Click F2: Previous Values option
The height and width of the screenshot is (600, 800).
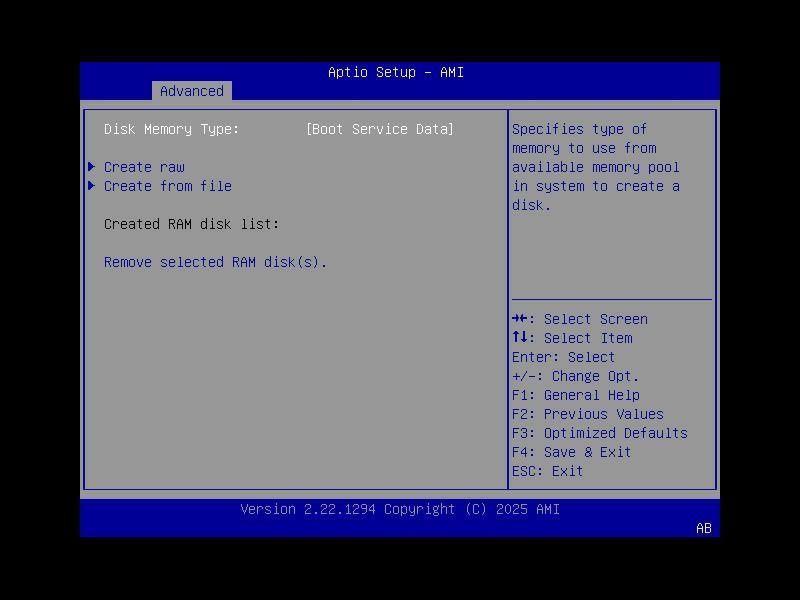[x=587, y=414]
